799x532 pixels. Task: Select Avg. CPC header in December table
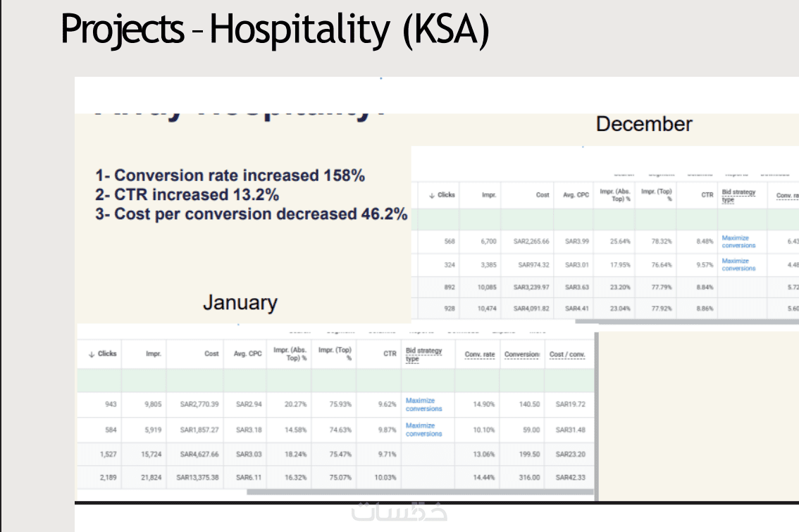pos(576,195)
